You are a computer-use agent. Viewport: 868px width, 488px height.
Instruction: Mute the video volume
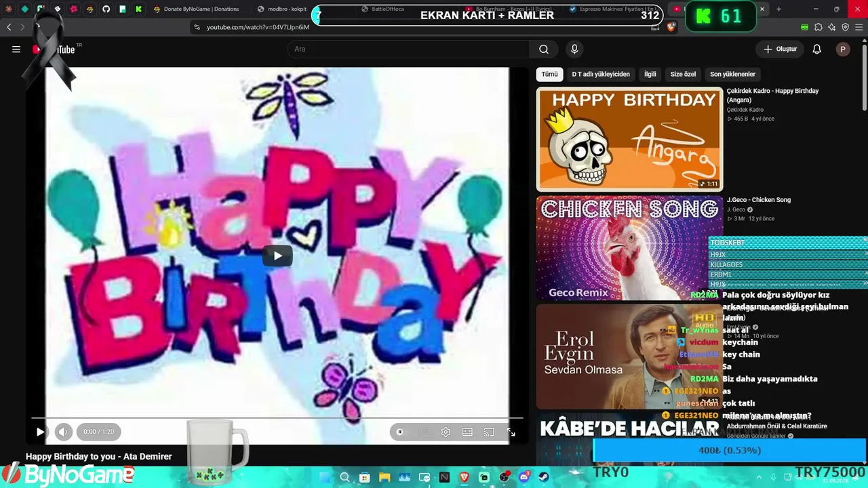[x=63, y=432]
